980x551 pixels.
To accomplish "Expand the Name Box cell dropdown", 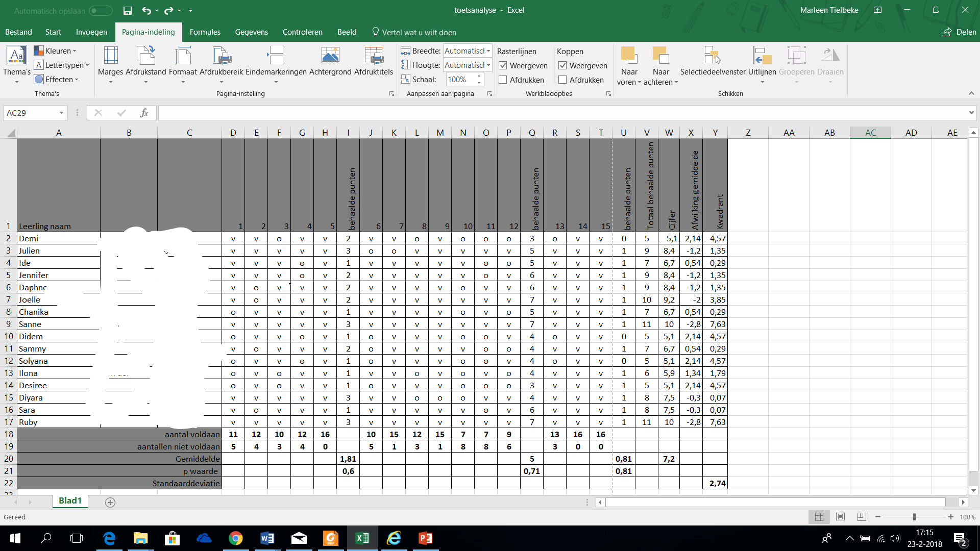I will (61, 113).
